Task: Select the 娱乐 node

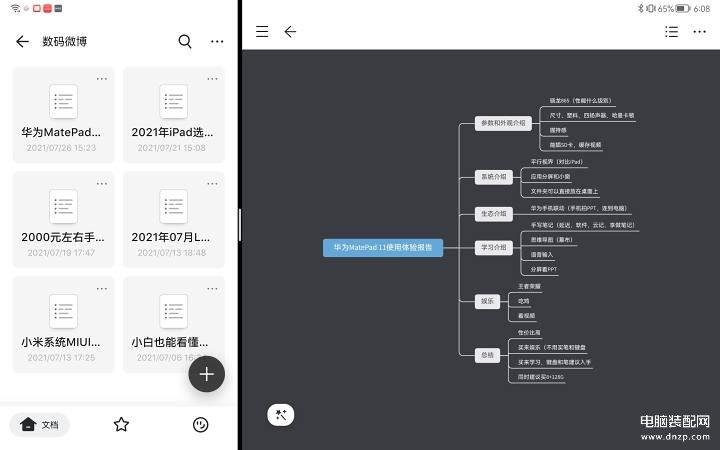Action: click(x=487, y=301)
